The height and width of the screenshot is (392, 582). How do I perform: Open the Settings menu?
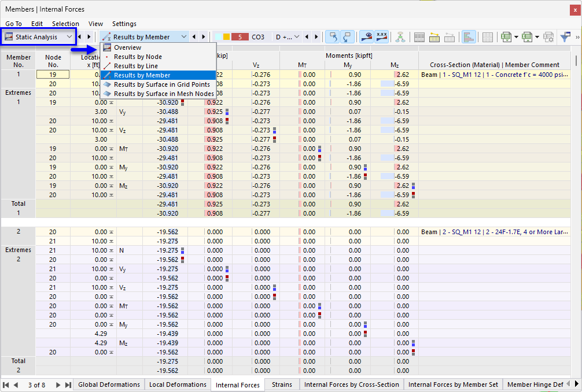(124, 23)
